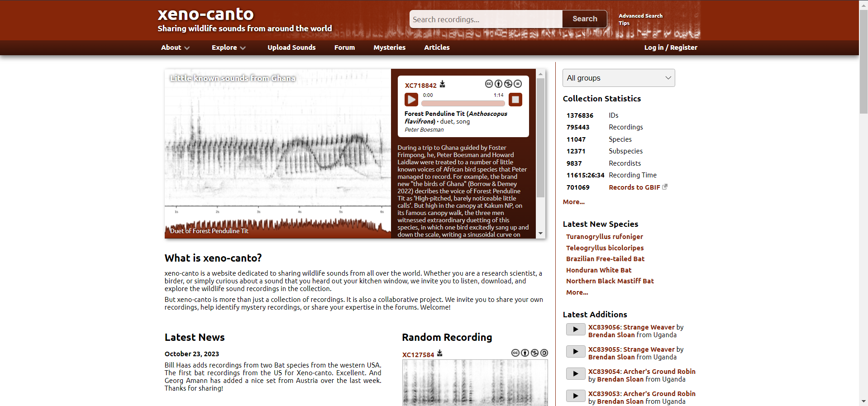Click the 'Duet of Forest Penduline Tit' caption
The width and height of the screenshot is (868, 406).
pos(209,231)
